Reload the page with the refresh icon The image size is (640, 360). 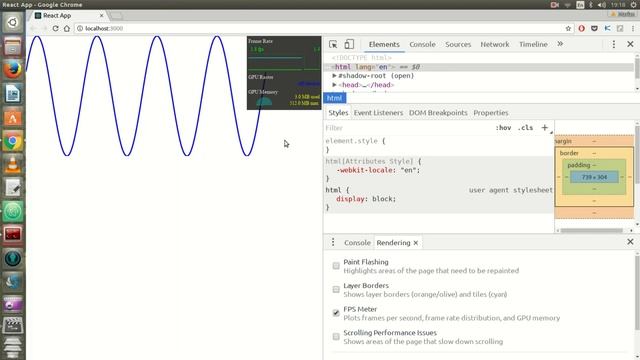55,29
